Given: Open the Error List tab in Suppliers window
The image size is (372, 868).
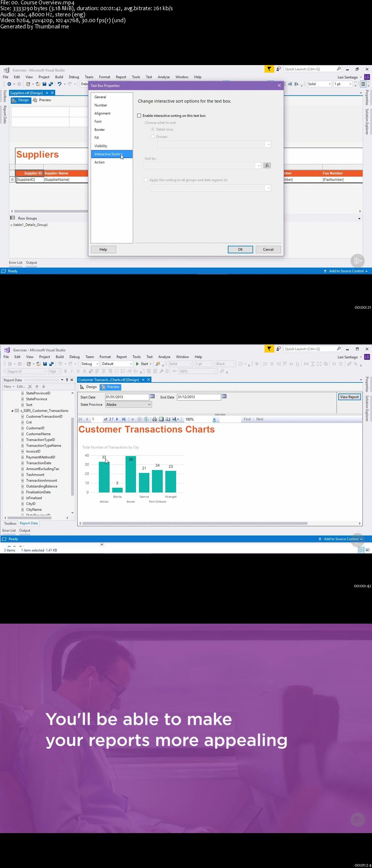Looking at the screenshot, I should [16, 263].
